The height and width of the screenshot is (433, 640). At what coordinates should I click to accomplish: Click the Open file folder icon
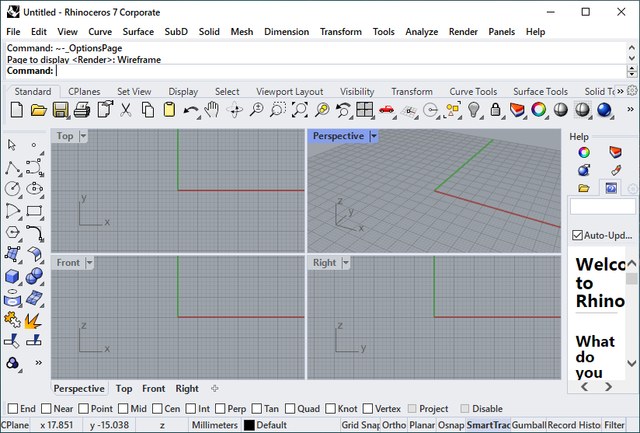pyautogui.click(x=38, y=110)
